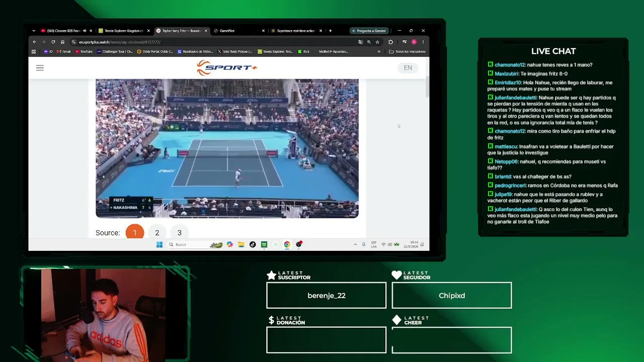Open the Gmail bookmark

click(64, 51)
